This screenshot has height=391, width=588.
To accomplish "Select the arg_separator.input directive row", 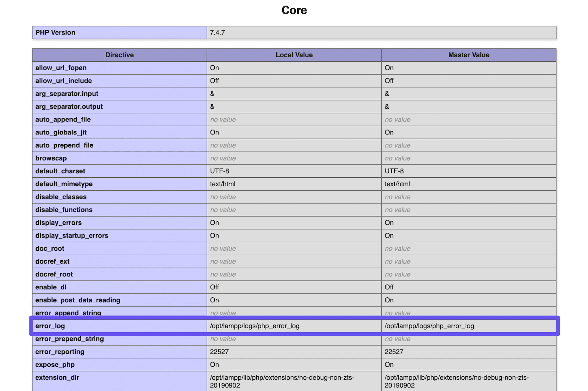I will tap(67, 94).
